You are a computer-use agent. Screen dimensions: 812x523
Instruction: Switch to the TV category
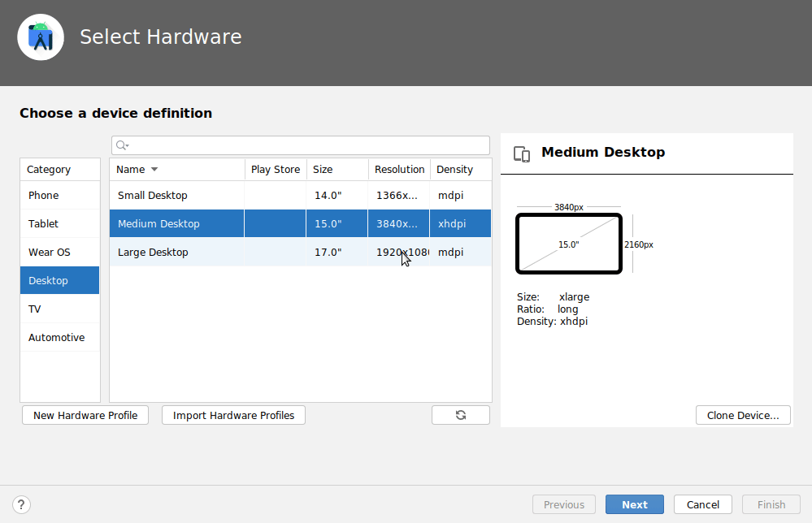59,309
